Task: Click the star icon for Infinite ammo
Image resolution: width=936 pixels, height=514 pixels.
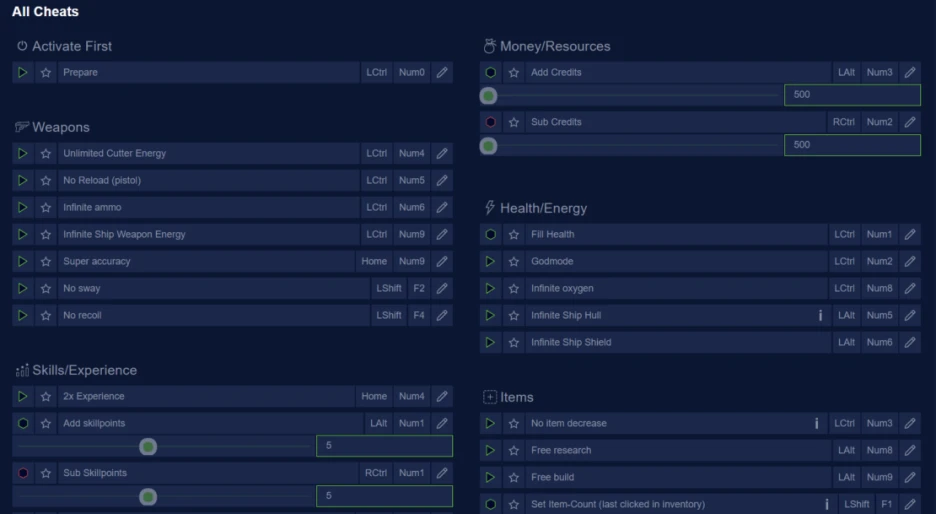Action: click(46, 207)
